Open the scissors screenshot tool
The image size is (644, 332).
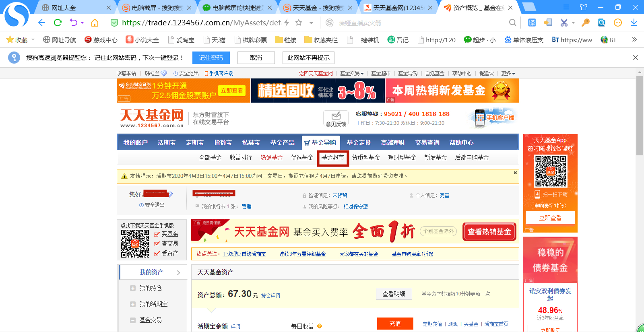564,23
